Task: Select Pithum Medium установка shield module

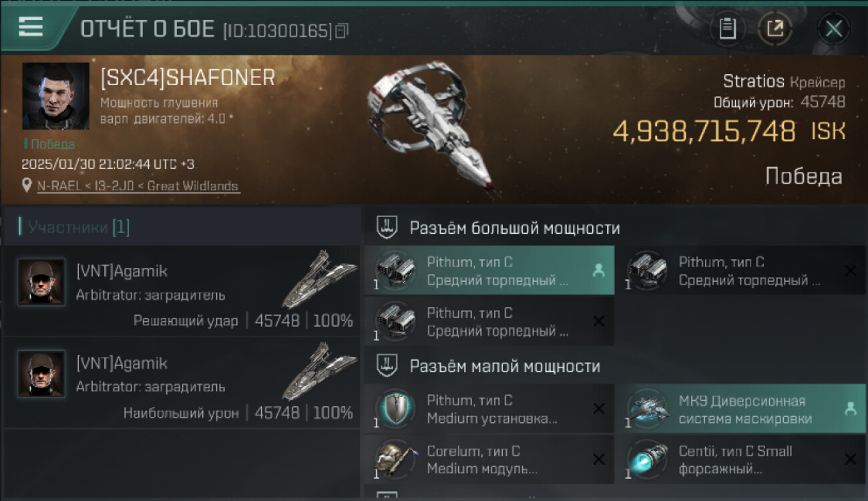Action: point(489,409)
